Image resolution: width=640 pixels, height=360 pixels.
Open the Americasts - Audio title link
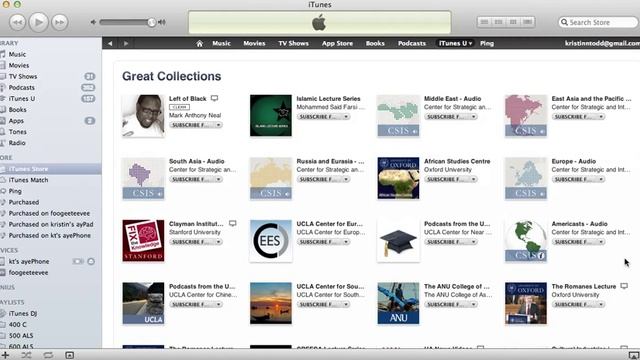[x=580, y=224]
